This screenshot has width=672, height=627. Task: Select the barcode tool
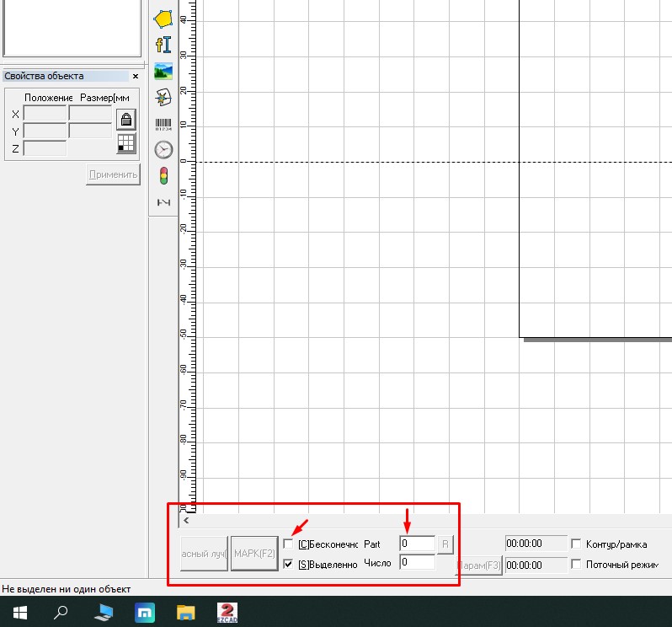click(163, 124)
